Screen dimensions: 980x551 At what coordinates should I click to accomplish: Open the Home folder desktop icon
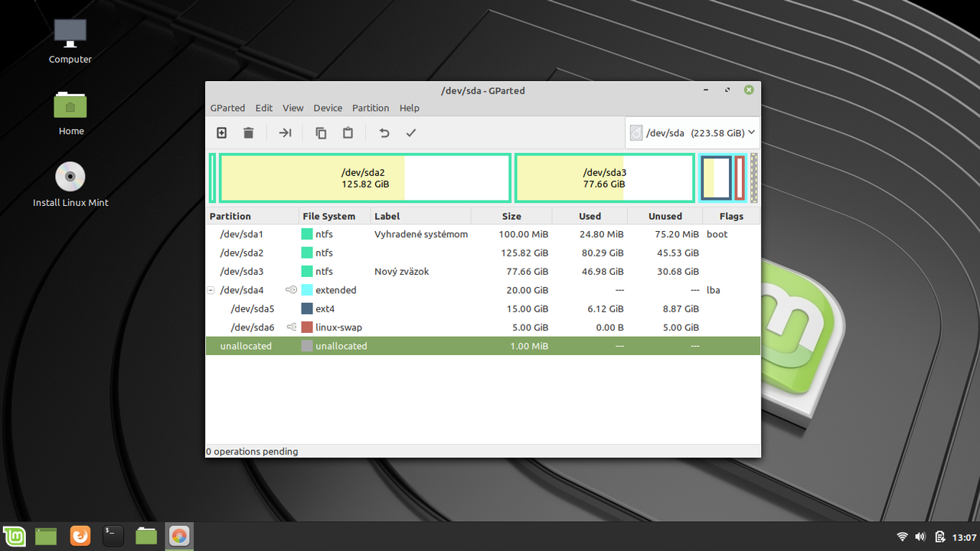[70, 113]
